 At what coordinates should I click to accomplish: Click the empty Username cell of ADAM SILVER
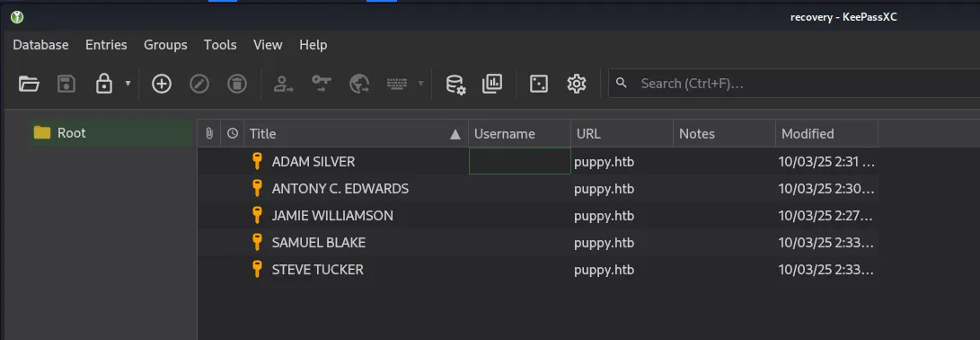tap(519, 162)
